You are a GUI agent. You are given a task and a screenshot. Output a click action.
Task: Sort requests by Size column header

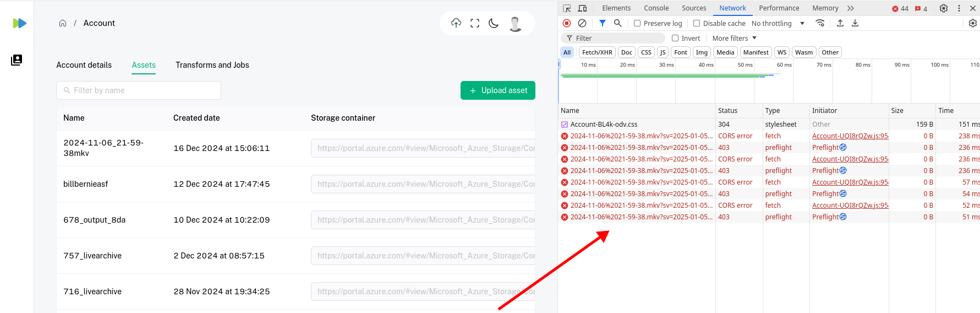tap(912, 111)
